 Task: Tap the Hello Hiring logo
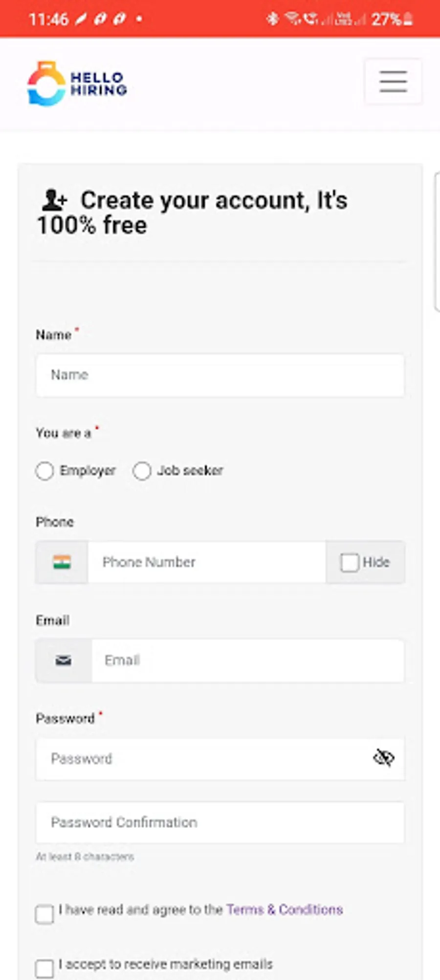click(77, 84)
